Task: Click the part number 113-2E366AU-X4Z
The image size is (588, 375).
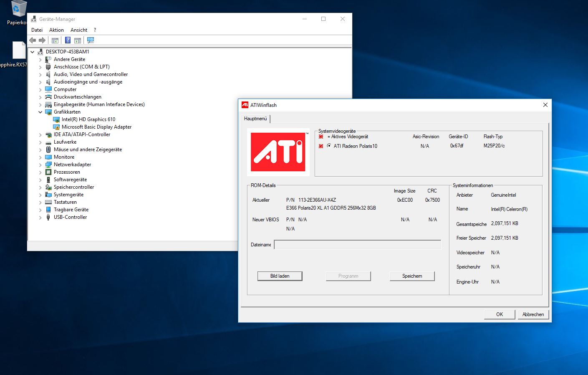Action: click(x=317, y=200)
